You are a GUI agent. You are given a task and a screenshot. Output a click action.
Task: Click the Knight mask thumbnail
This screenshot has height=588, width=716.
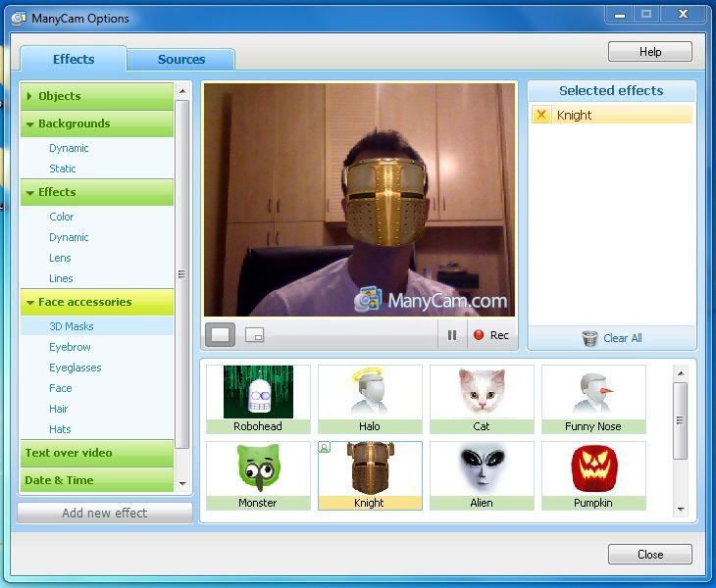click(370, 475)
